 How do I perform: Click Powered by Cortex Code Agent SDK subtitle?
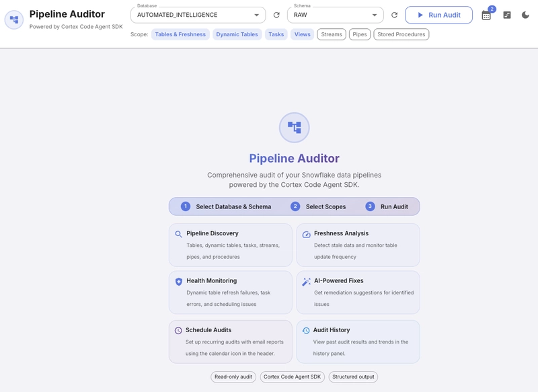(76, 26)
